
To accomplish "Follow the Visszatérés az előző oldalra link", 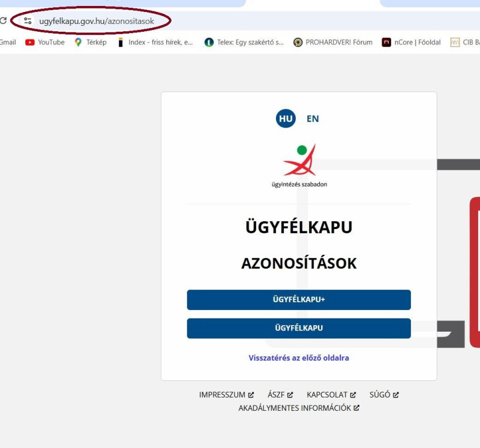I will click(299, 357).
